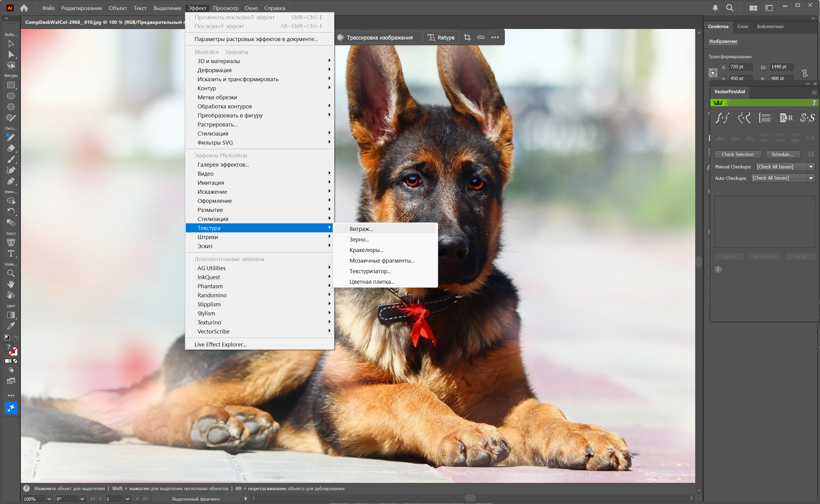Viewport: 820px width, 504px height.
Task: Open the Manual Checkups dropdown
Action: pyautogui.click(x=811, y=167)
